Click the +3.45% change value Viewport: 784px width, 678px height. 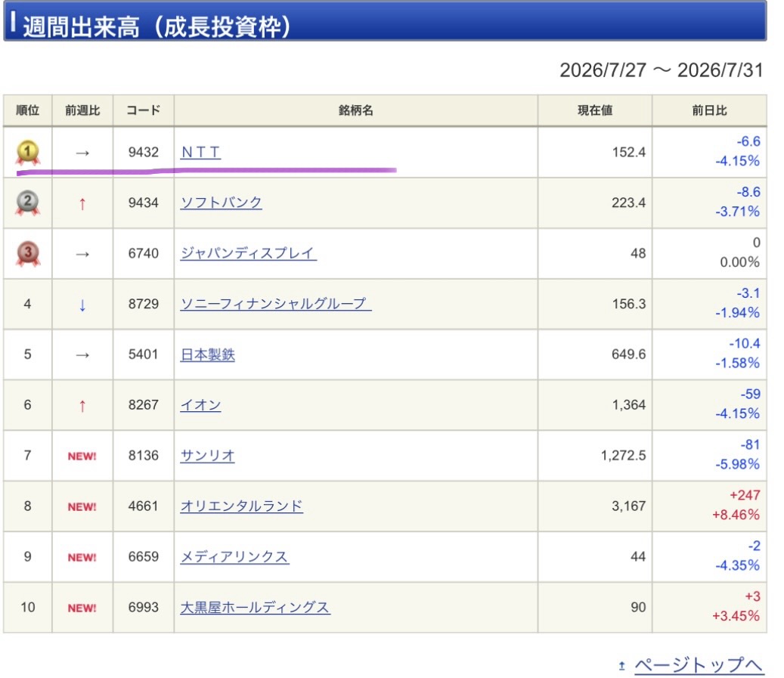point(736,615)
